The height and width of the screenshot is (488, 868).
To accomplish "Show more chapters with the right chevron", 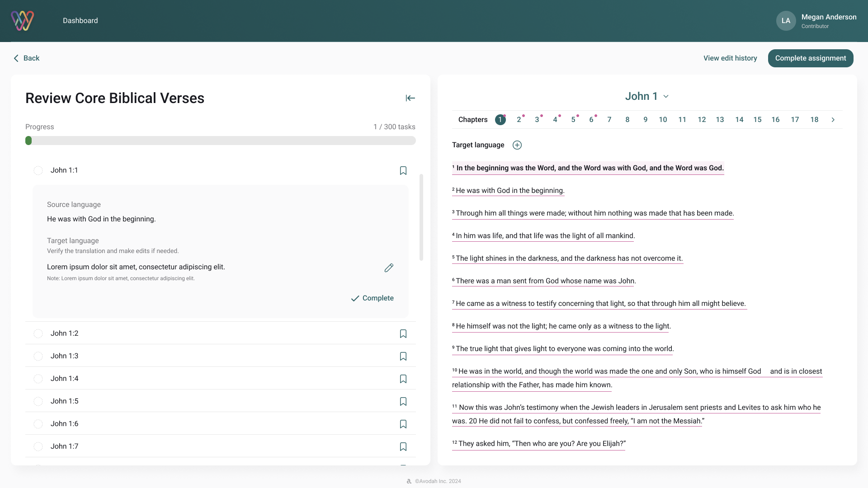I will [833, 120].
